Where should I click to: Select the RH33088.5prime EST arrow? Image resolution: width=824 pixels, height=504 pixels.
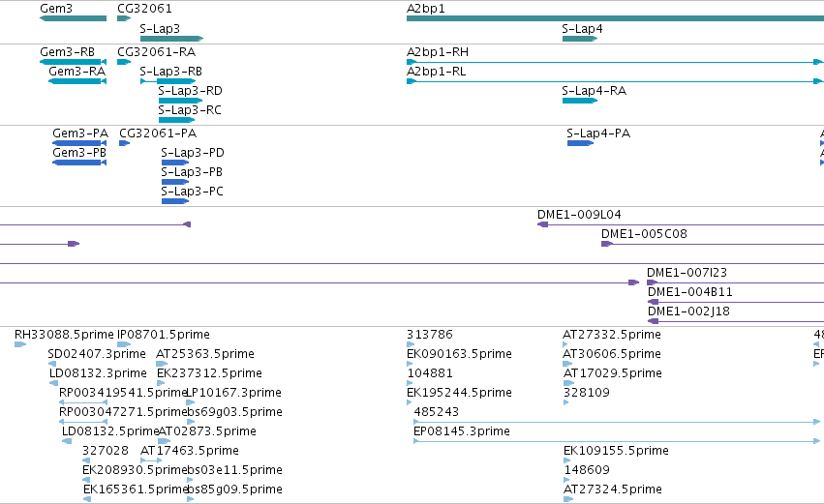(x=20, y=344)
